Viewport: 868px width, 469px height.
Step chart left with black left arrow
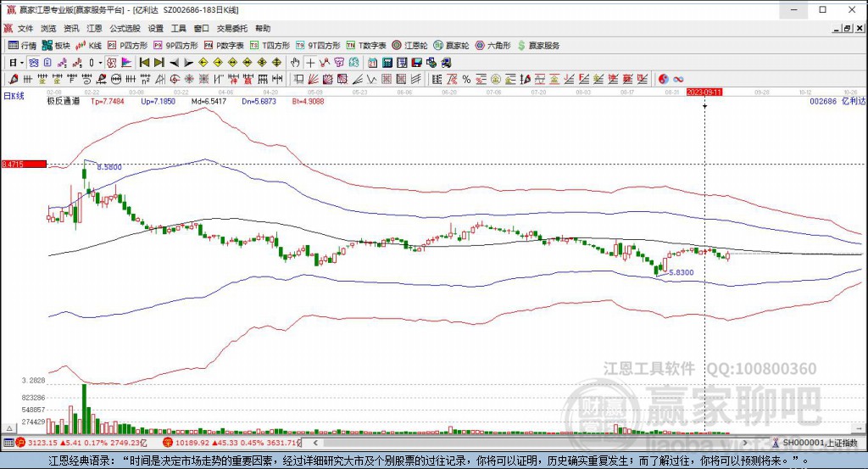pos(174,63)
